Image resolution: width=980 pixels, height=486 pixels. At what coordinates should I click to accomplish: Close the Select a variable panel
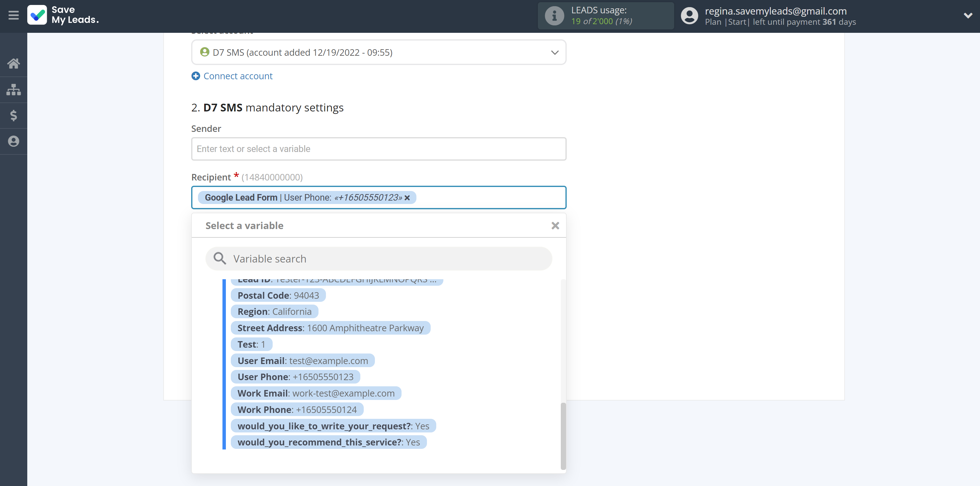[x=555, y=226]
